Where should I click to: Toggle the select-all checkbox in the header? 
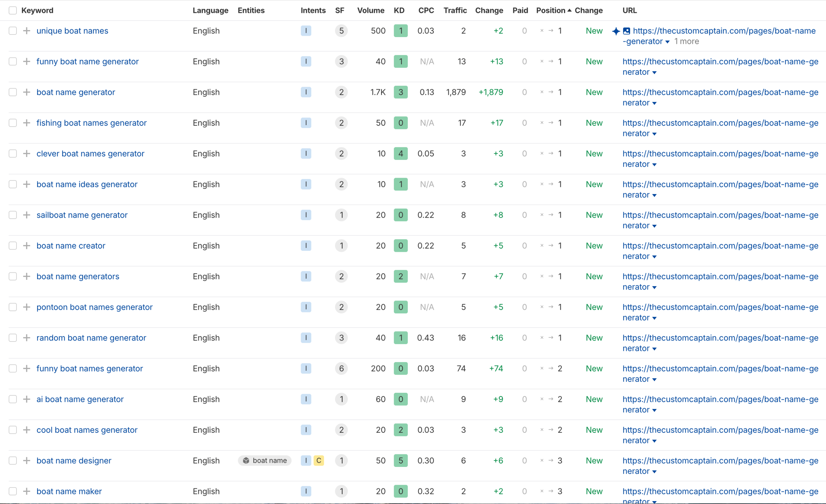[13, 10]
